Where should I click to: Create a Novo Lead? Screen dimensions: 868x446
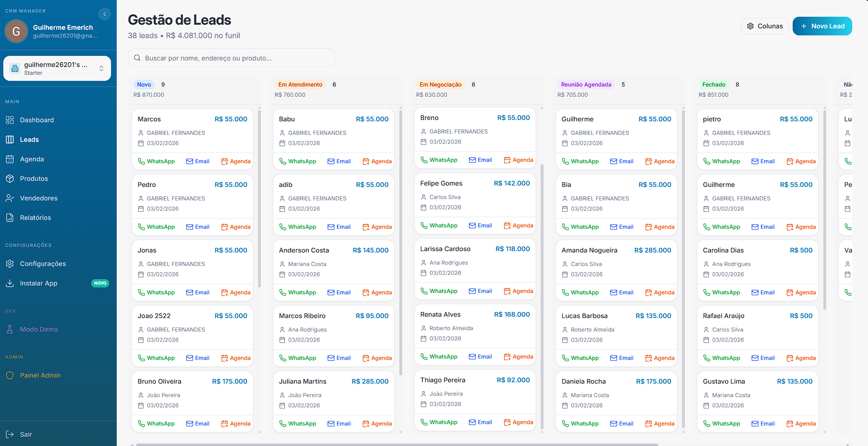pos(822,26)
